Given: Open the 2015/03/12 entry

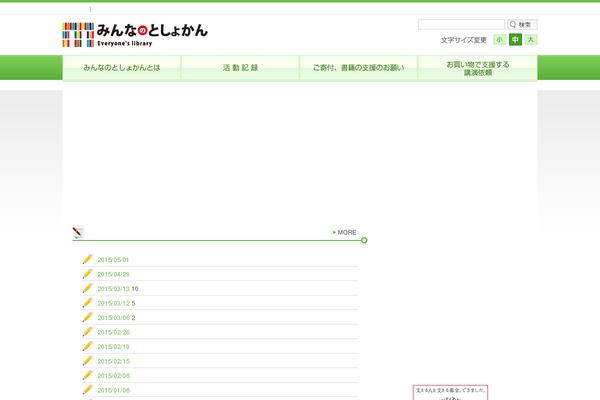Looking at the screenshot, I should coord(116,304).
